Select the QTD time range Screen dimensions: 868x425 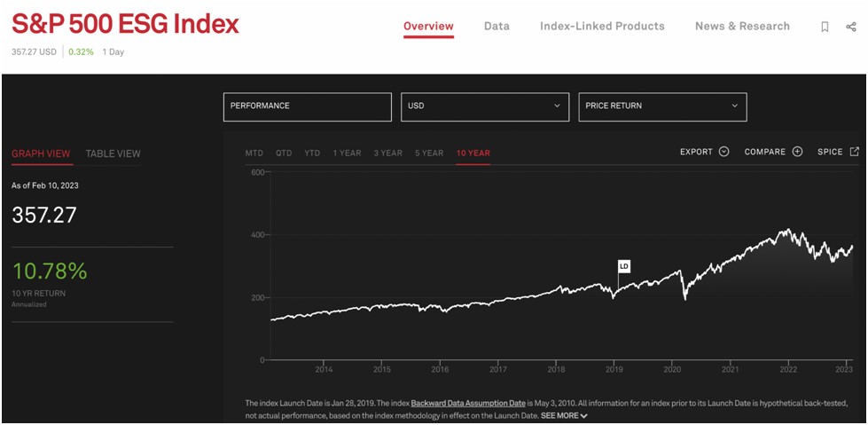click(x=284, y=153)
